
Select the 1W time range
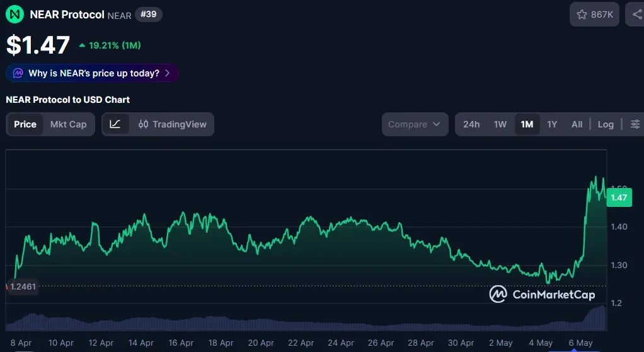[500, 124]
